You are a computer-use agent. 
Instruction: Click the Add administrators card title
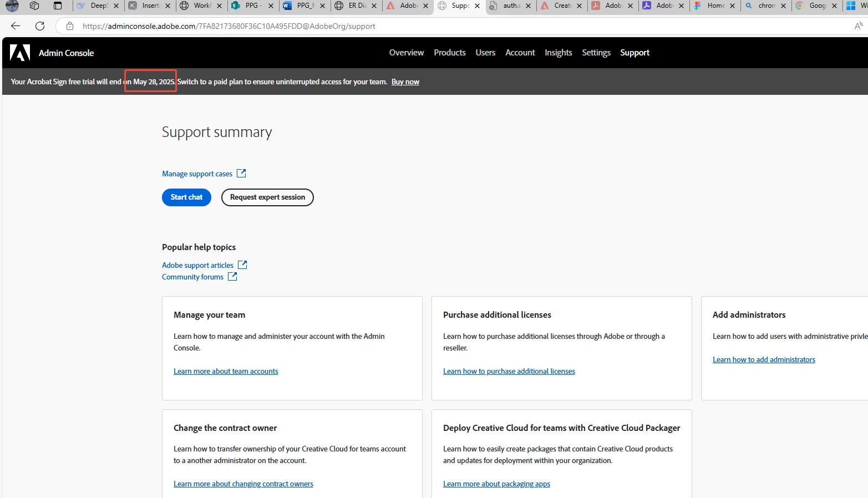coord(749,315)
